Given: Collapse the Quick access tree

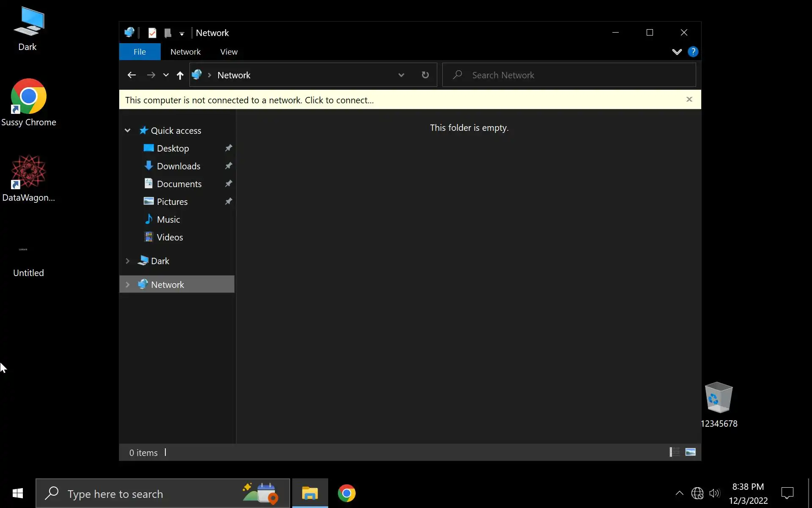Looking at the screenshot, I should 127,130.
